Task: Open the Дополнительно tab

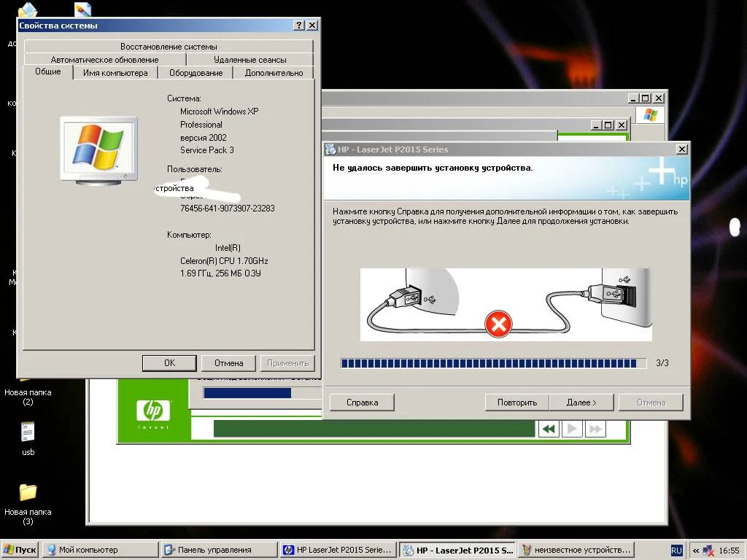Action: 274,73
